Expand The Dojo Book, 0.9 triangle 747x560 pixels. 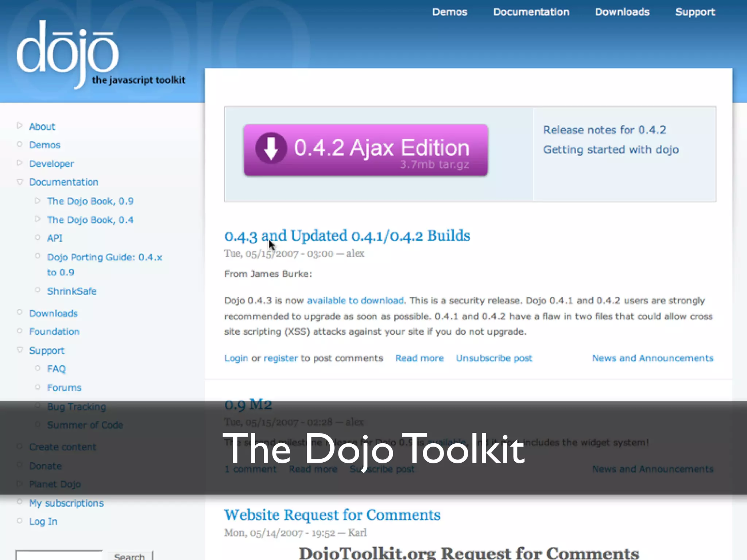(x=38, y=201)
